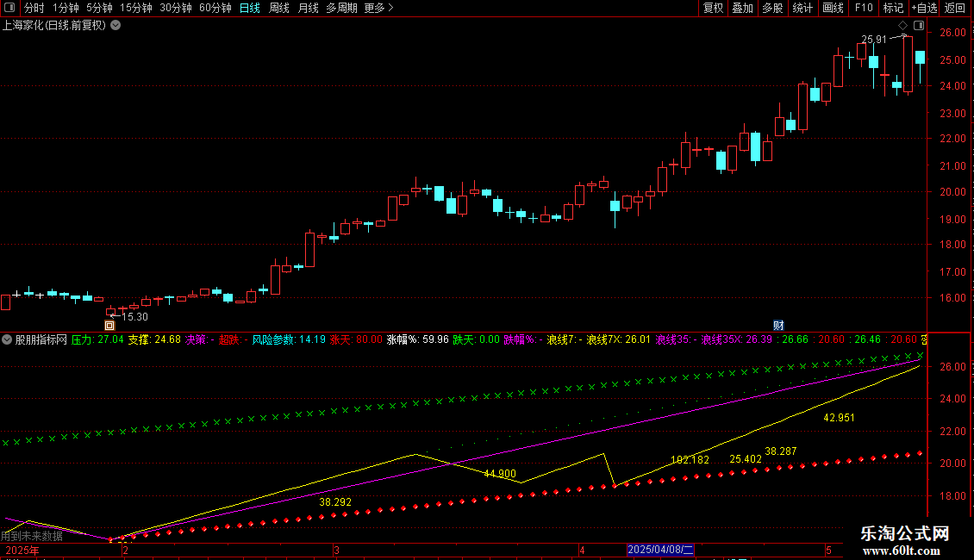Click the 股朋指标网 indicator name

click(x=41, y=339)
